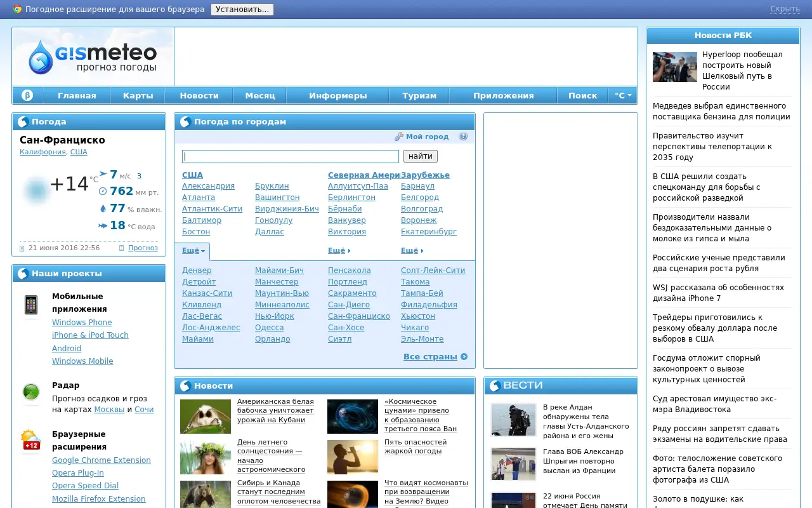Click the forecast page icon beside Прогноз
The image size is (812, 508).
[x=122, y=248]
